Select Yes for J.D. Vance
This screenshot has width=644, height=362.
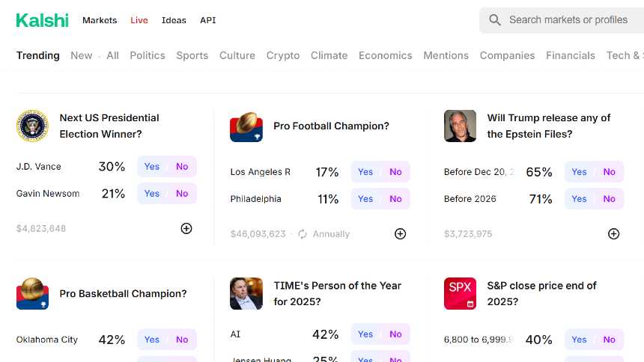pos(152,167)
